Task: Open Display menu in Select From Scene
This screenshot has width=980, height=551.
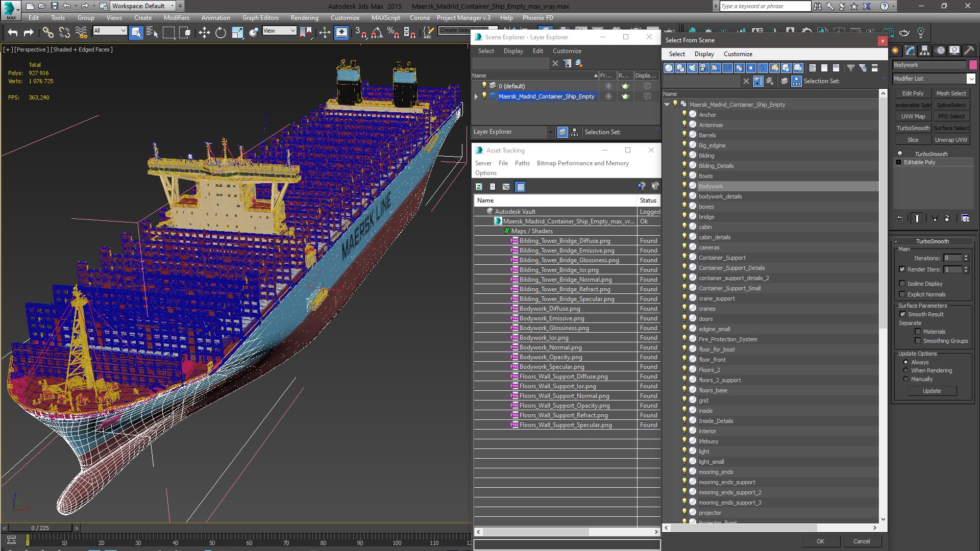Action: [704, 54]
